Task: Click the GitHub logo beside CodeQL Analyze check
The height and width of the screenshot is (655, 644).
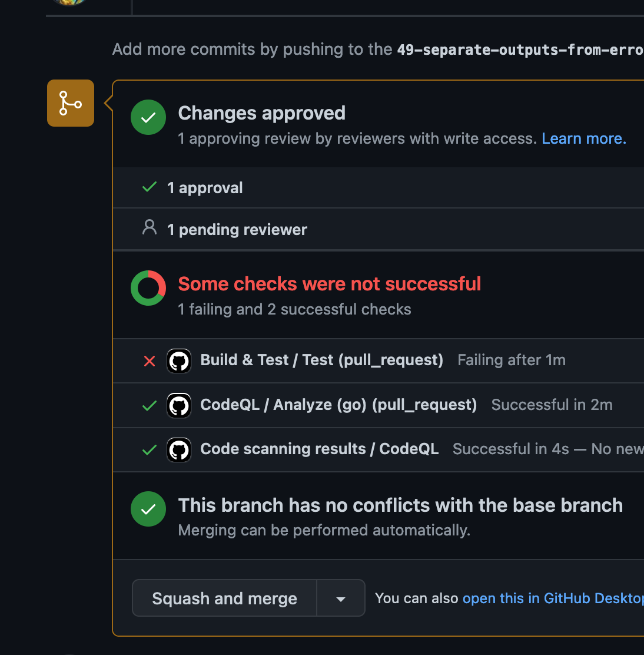Action: pos(179,405)
